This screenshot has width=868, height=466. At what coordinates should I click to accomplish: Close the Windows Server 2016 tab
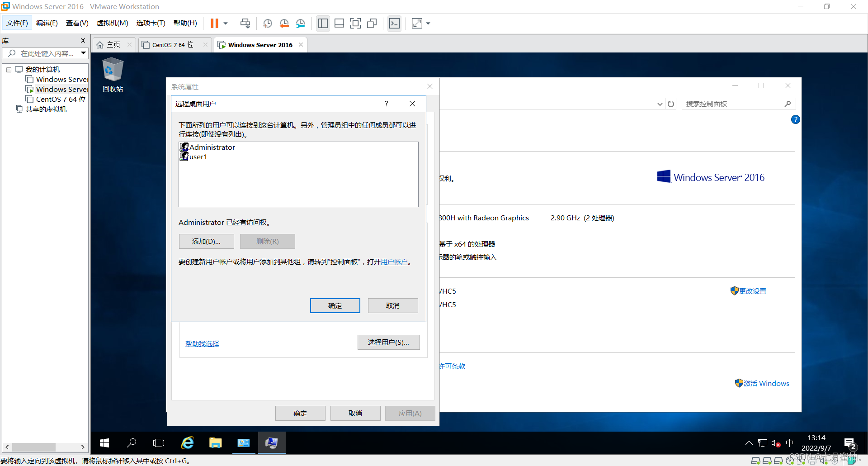coord(301,45)
